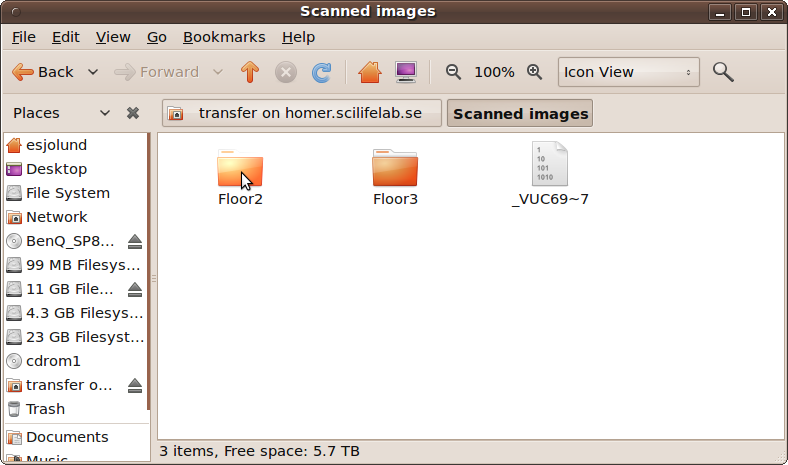Zoom out with the minus magnifier
This screenshot has width=788, height=465.
tap(453, 72)
